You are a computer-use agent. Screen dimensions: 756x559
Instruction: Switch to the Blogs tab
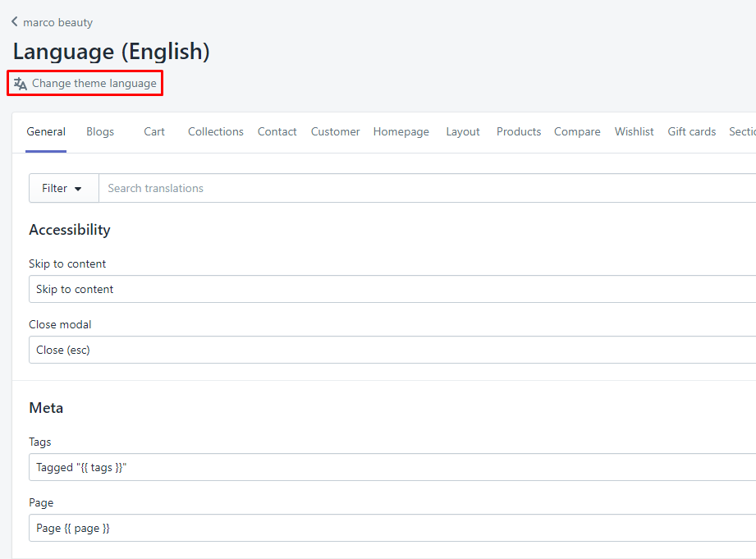pyautogui.click(x=99, y=131)
